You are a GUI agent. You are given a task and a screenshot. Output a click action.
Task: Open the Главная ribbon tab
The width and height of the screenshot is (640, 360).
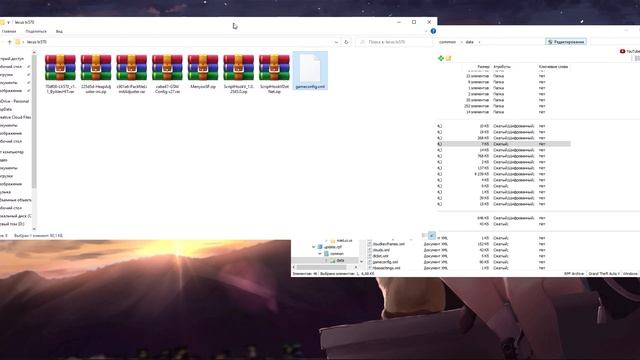coord(9,31)
